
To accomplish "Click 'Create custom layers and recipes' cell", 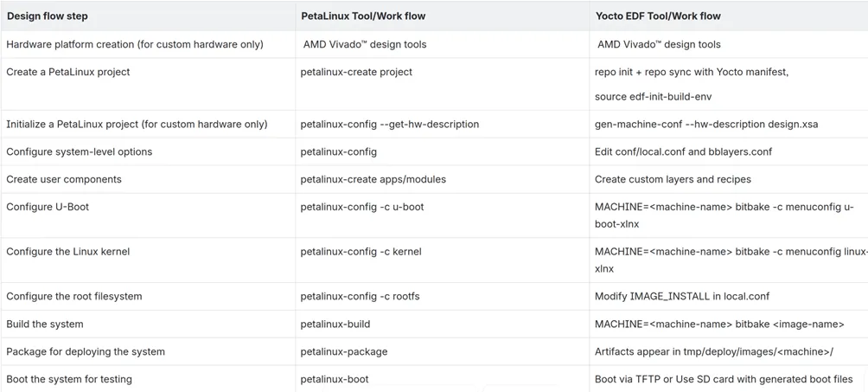I will point(673,179).
